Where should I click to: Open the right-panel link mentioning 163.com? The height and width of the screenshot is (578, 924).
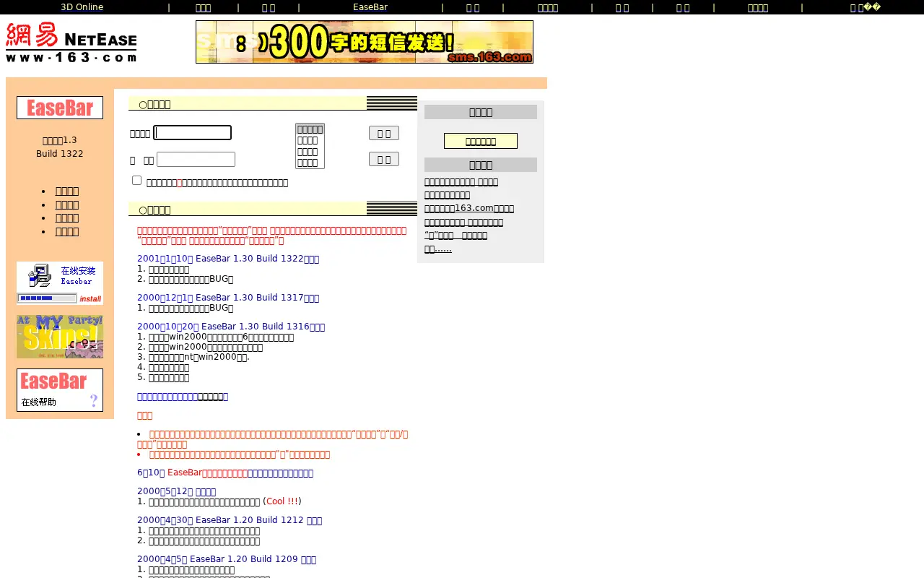tap(469, 208)
